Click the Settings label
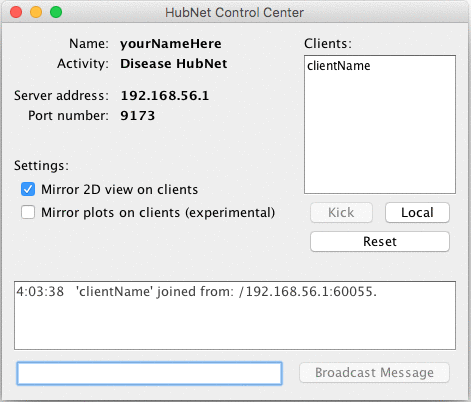 click(x=41, y=166)
